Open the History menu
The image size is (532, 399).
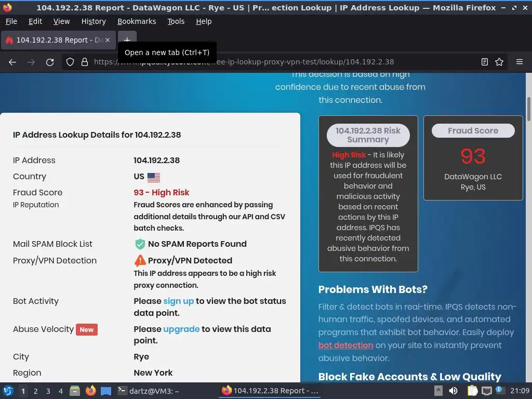coord(94,21)
